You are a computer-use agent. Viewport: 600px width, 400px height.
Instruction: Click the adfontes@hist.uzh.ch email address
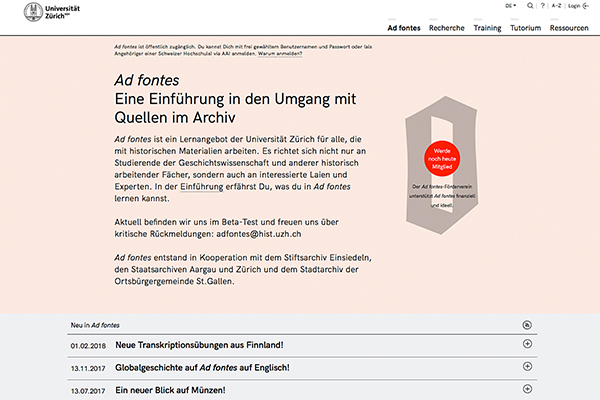pyautogui.click(x=259, y=234)
